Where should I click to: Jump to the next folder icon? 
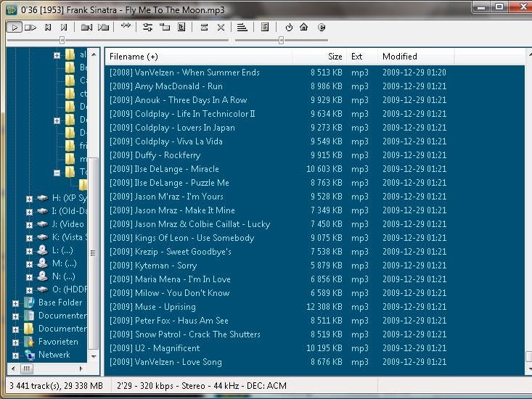(x=103, y=27)
